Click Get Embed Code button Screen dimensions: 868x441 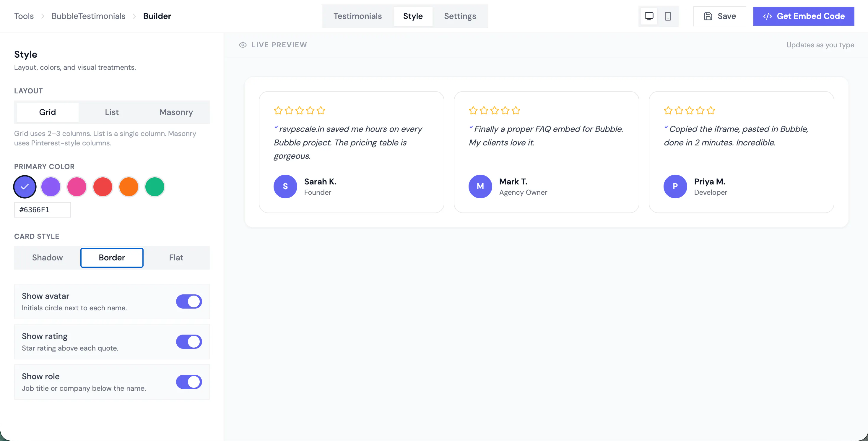pyautogui.click(x=804, y=16)
